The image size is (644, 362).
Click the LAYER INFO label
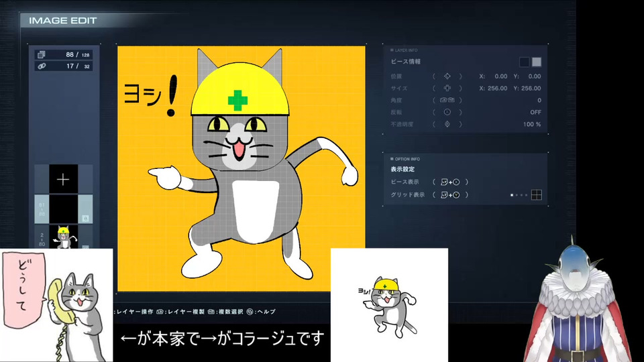406,50
